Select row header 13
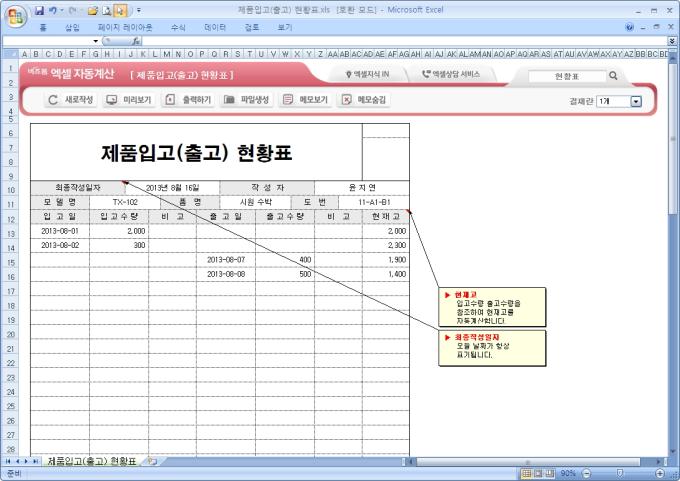The width and height of the screenshot is (680, 481). click(10, 233)
